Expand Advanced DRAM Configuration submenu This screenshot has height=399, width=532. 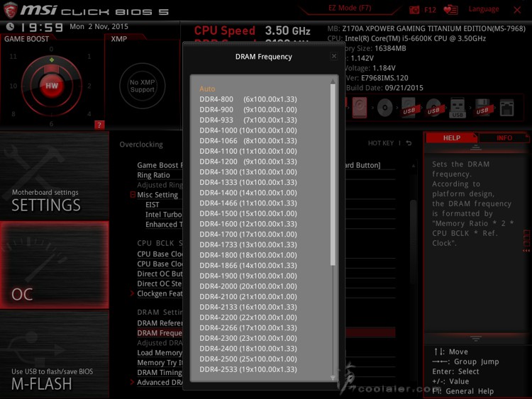point(132,382)
